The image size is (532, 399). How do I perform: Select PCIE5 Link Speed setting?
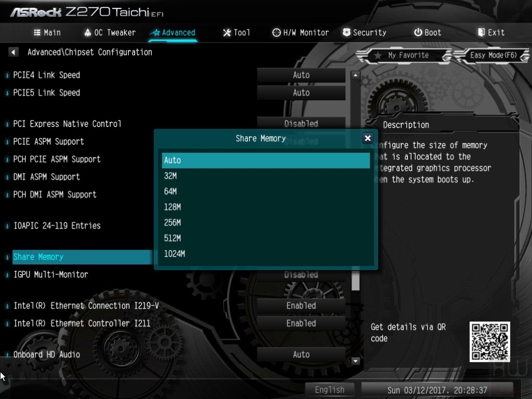coord(46,93)
